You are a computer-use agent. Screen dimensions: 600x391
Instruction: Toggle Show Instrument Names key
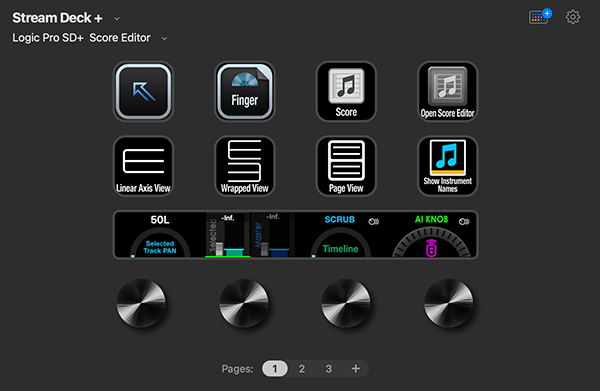click(x=448, y=166)
